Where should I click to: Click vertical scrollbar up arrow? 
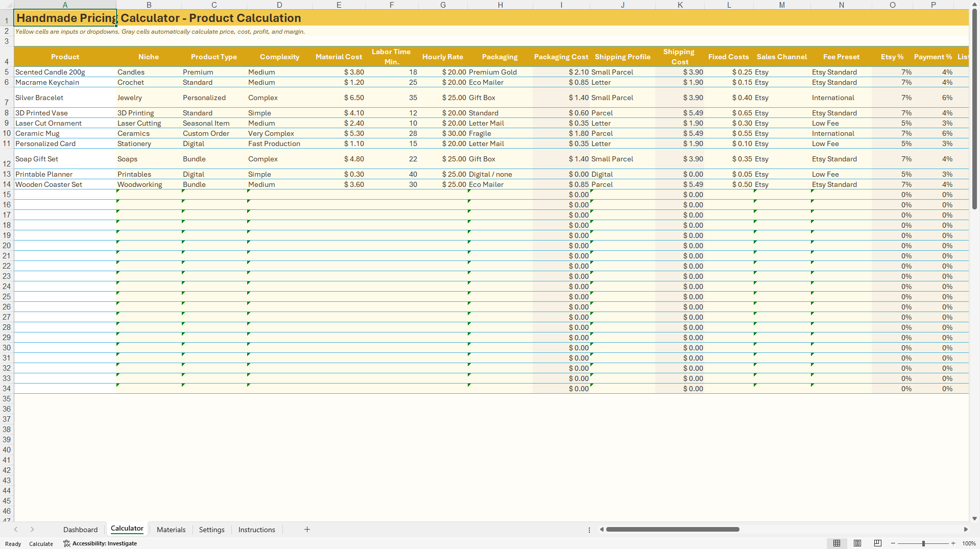click(974, 4)
